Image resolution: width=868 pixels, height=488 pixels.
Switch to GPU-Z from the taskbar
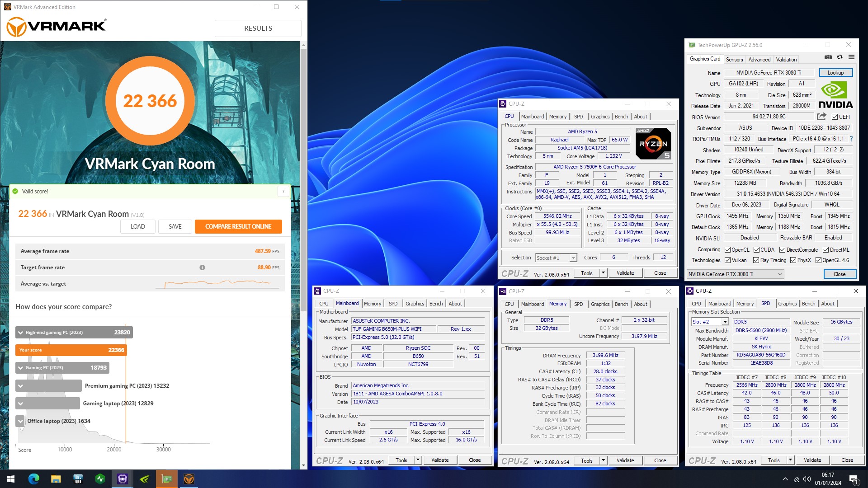pyautogui.click(x=167, y=479)
